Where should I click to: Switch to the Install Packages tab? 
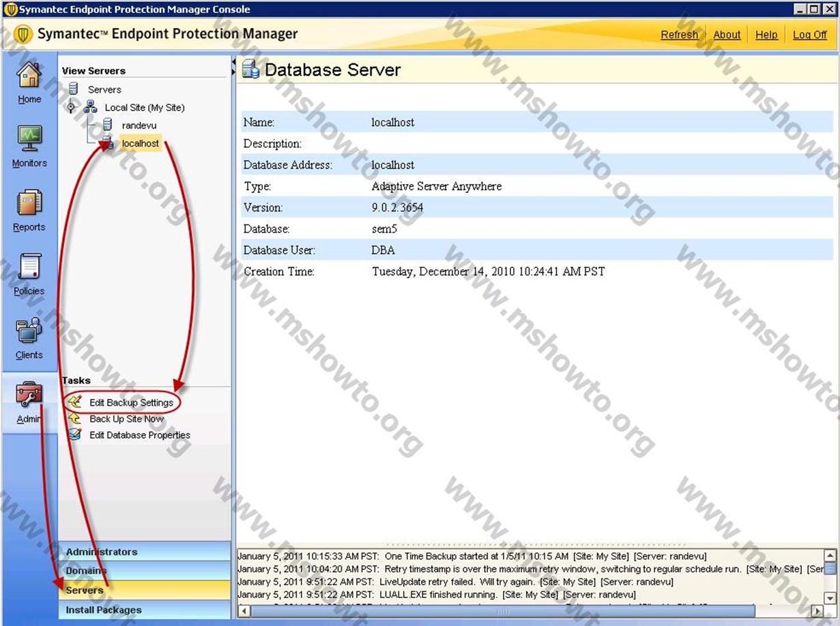pyautogui.click(x=145, y=610)
